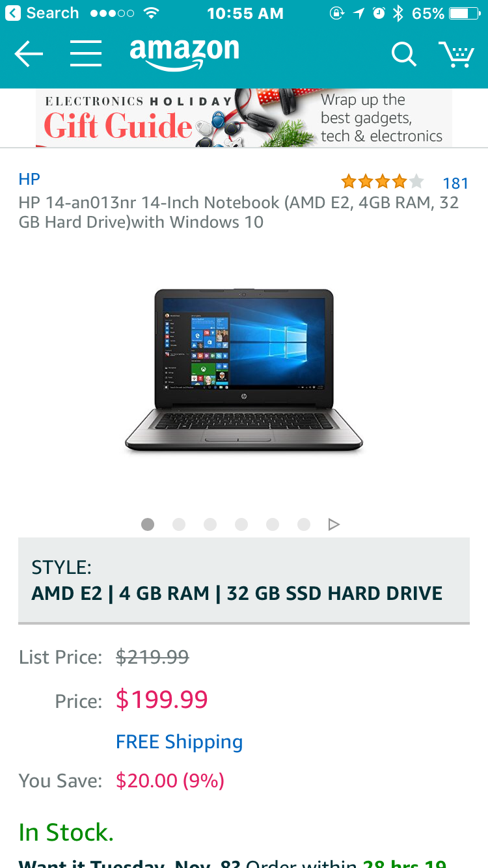488x868 pixels.
Task: Open the HP brand link
Action: 29,179
